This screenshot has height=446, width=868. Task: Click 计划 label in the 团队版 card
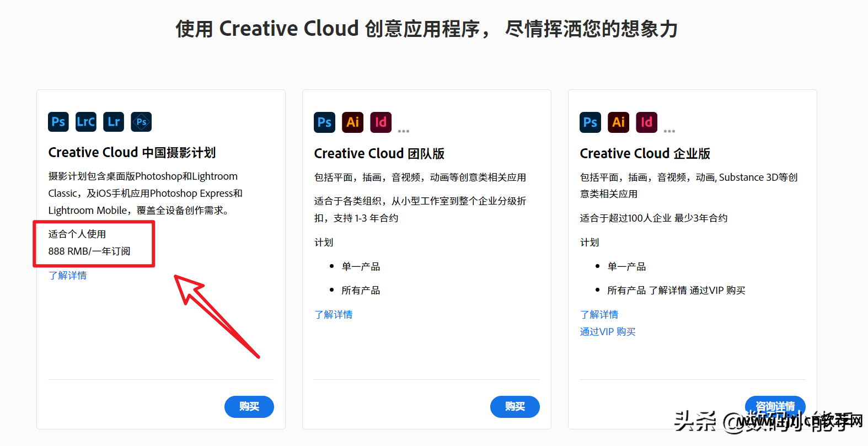324,242
